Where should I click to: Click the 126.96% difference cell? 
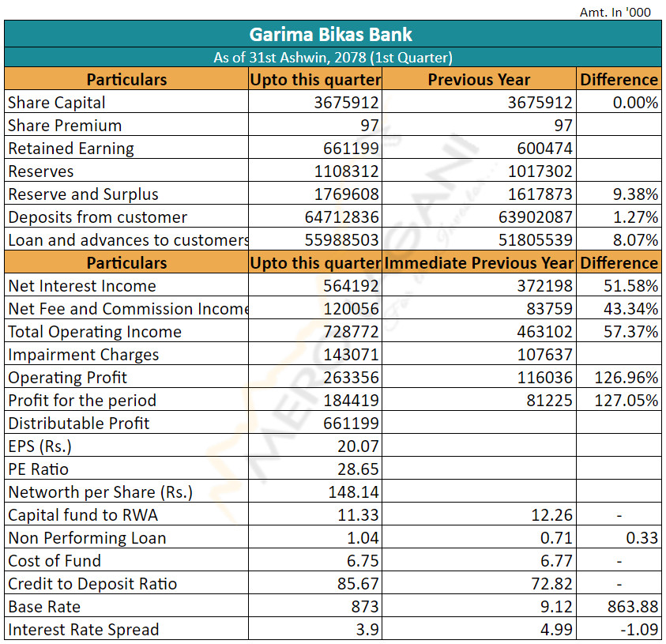tap(626, 378)
